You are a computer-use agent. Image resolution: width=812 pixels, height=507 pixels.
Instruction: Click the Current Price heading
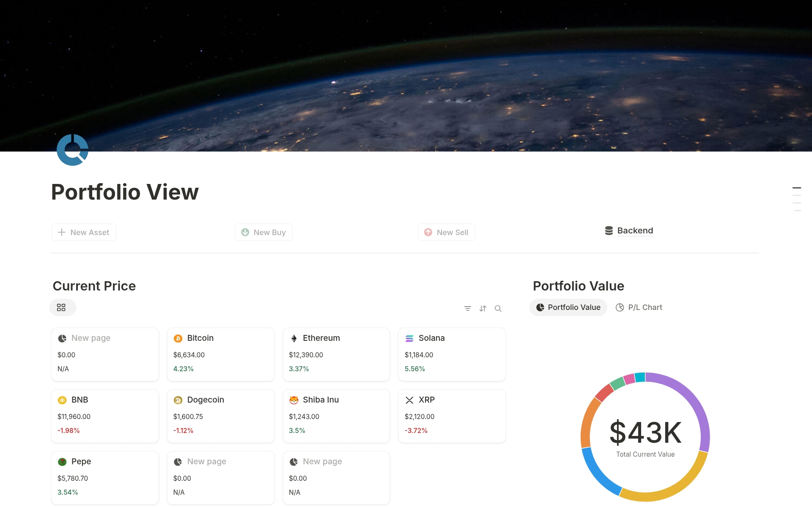coord(94,286)
